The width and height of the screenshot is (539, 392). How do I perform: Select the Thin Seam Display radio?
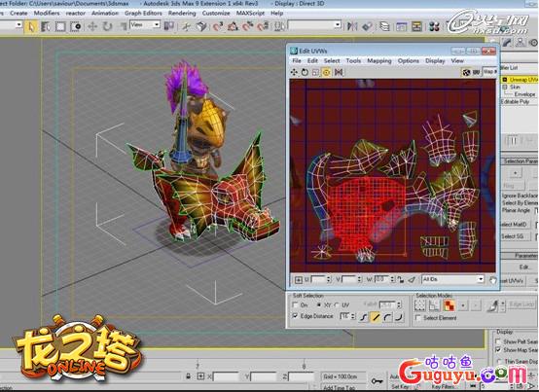499,361
